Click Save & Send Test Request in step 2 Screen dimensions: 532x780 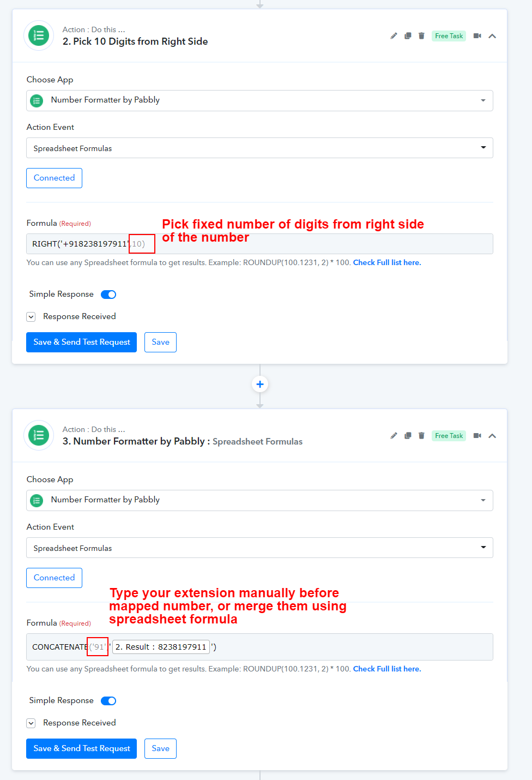point(82,343)
